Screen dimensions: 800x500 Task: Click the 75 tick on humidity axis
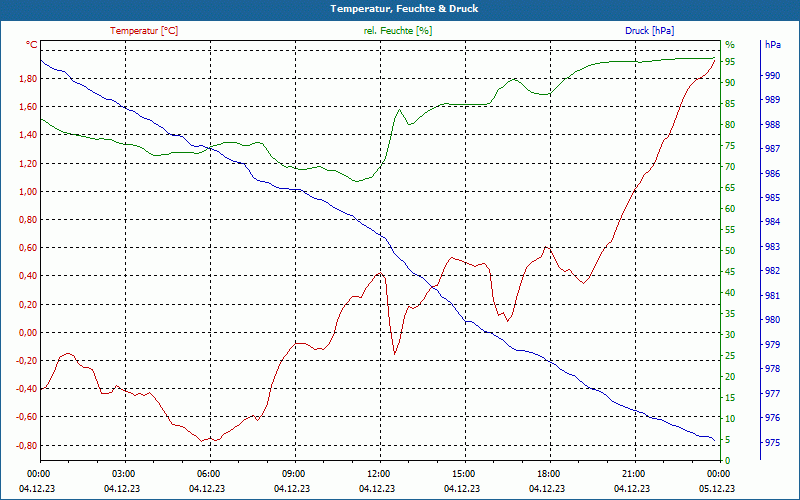click(730, 146)
